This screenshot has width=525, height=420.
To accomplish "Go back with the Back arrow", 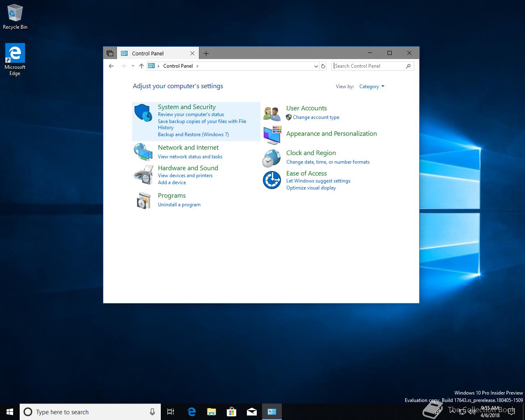I will pos(111,66).
